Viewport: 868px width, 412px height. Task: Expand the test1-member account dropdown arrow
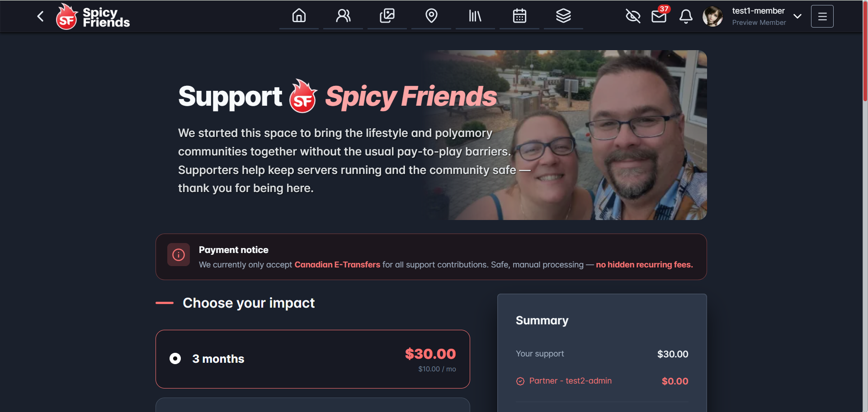pyautogui.click(x=797, y=16)
